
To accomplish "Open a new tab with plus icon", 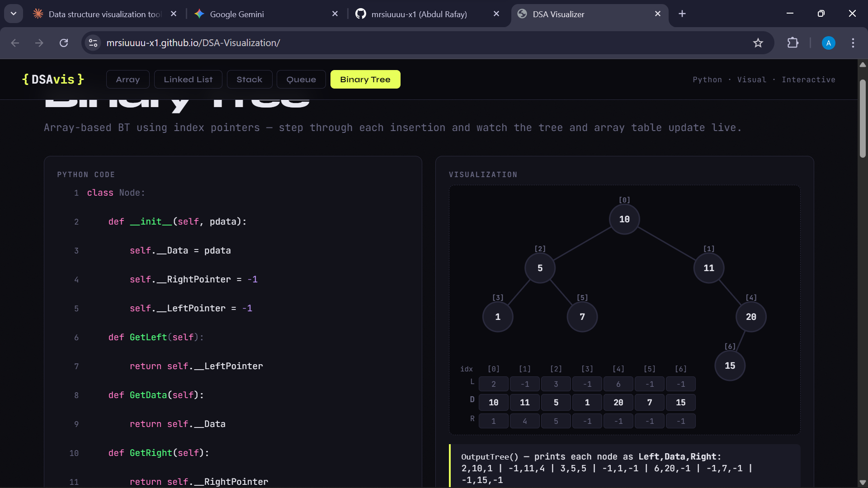I will coord(682,14).
